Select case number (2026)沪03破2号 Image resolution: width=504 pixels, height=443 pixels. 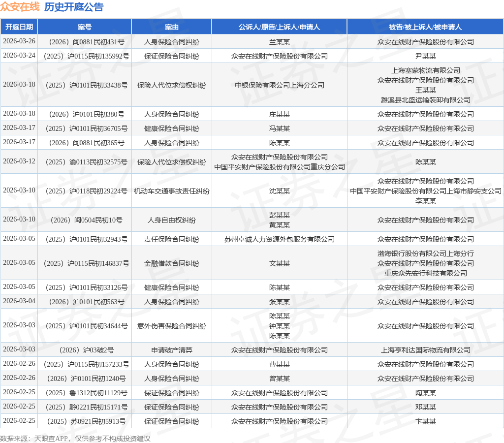point(87,350)
